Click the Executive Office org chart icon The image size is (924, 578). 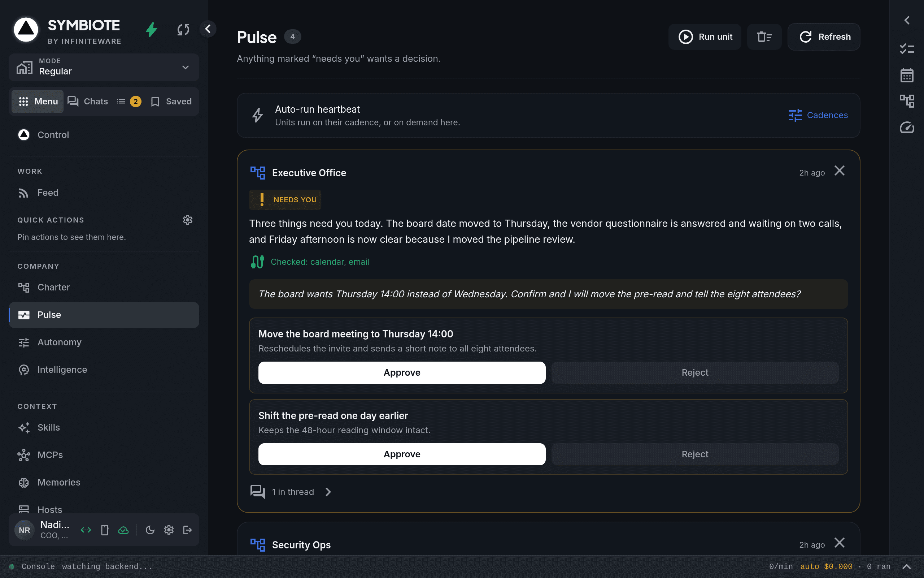pyautogui.click(x=258, y=173)
